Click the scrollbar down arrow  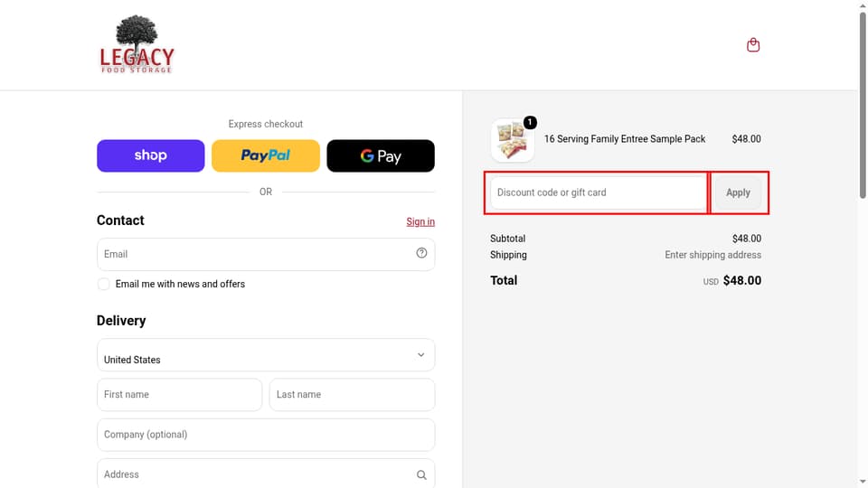point(863,483)
